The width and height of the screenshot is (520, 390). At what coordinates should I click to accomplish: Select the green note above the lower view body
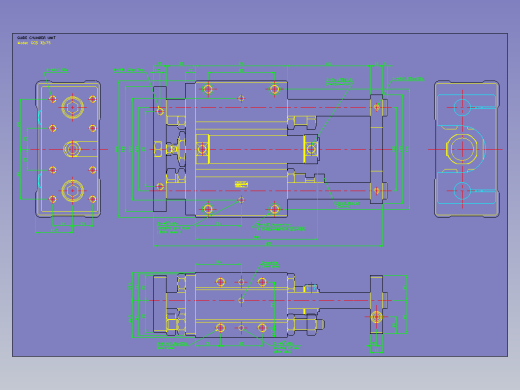click(270, 265)
